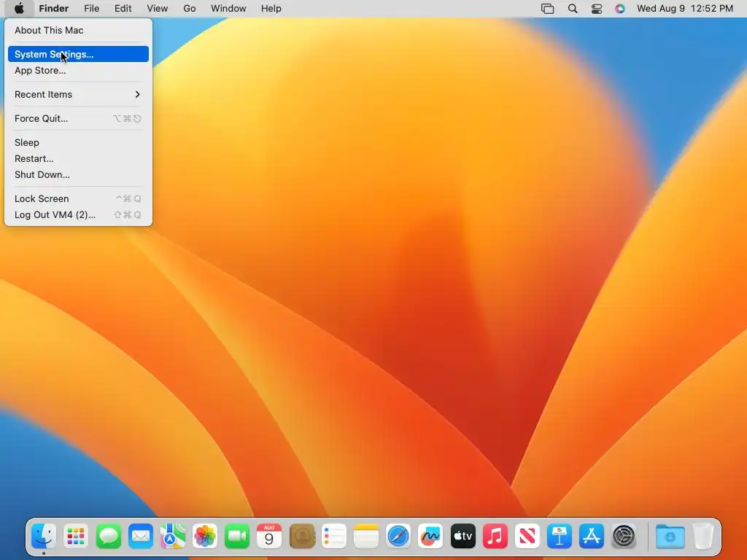Screen dimensions: 747x560
Task: Open Calendar app in Dock
Action: (x=269, y=536)
